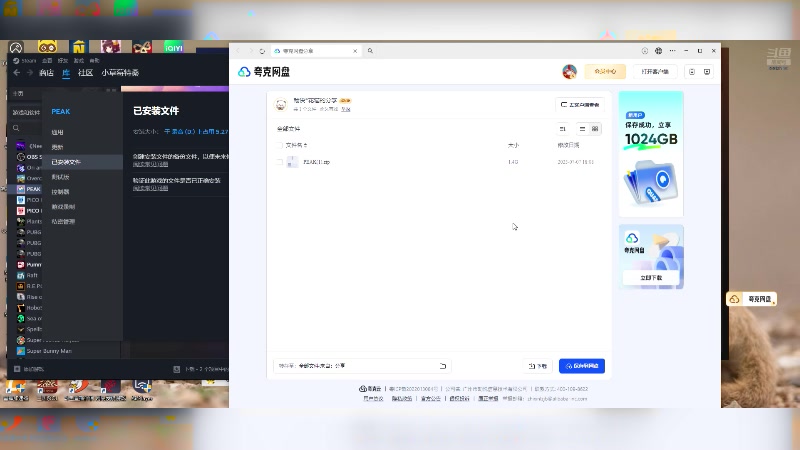
Task: Switch to list view in file list
Action: pyautogui.click(x=582, y=129)
